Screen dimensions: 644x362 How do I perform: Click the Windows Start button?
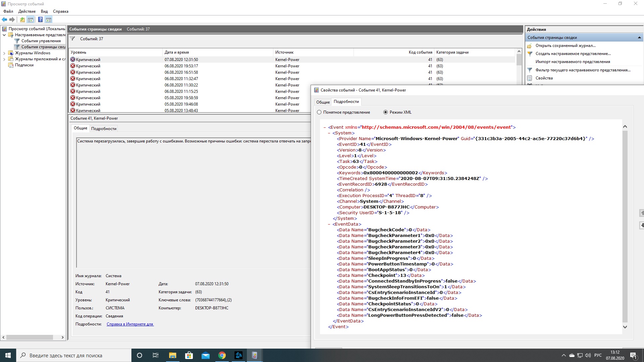(8, 355)
